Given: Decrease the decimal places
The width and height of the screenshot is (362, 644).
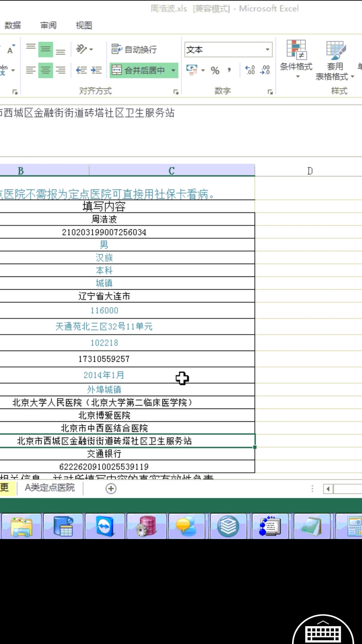Looking at the screenshot, I should (x=265, y=70).
